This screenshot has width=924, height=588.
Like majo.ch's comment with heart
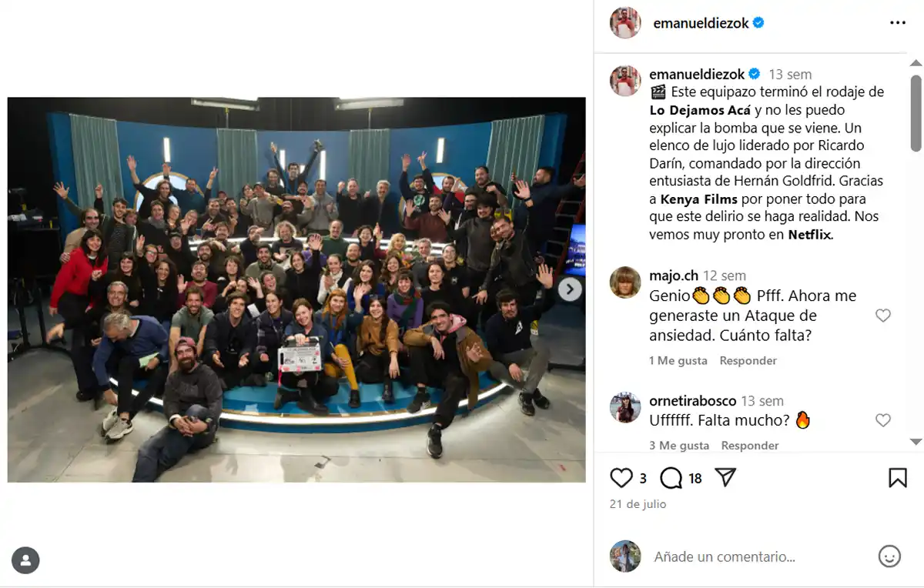click(x=883, y=316)
